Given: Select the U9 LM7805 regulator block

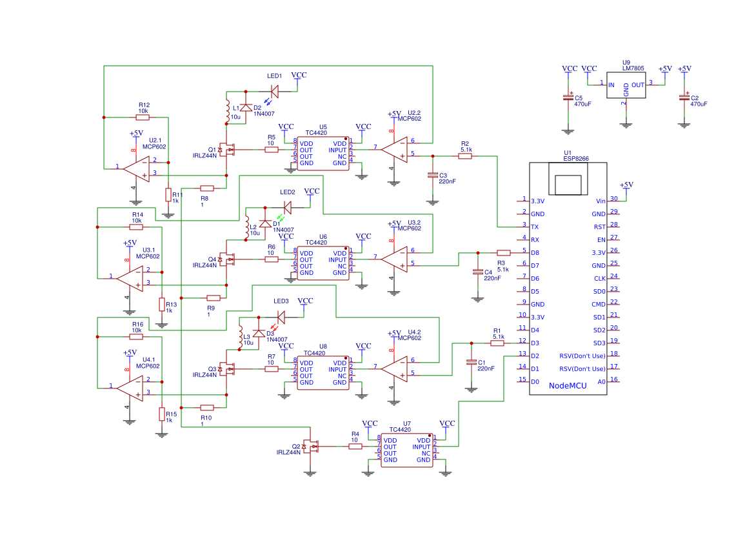Looking at the screenshot, I should tap(626, 85).
